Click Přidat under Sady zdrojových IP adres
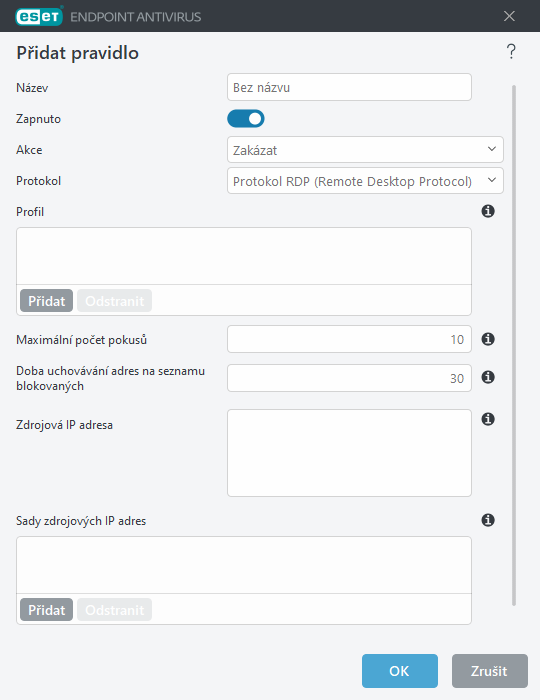The height and width of the screenshot is (700, 540). (46, 610)
